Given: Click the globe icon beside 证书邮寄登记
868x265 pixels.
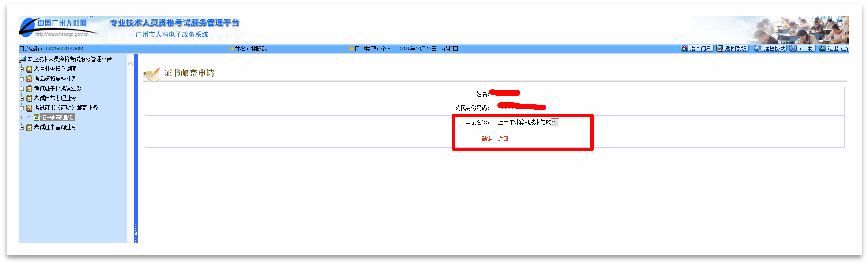Looking at the screenshot, I should tap(37, 118).
